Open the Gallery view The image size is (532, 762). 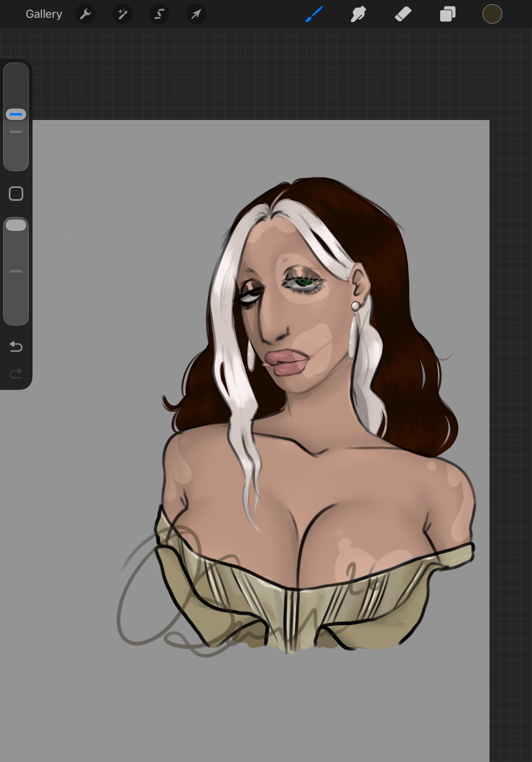click(x=44, y=14)
